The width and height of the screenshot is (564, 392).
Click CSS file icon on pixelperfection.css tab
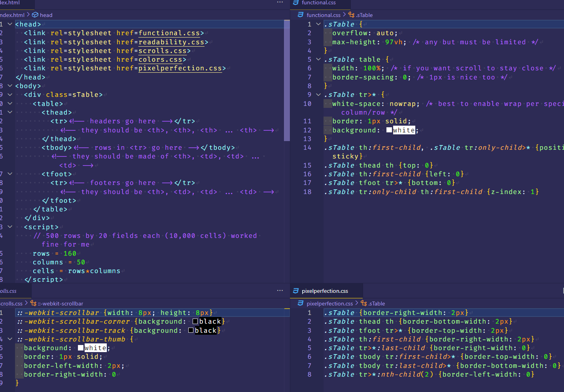295,291
